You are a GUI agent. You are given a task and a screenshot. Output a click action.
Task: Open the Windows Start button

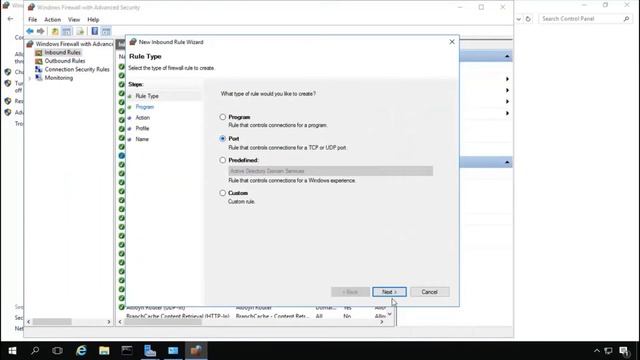[12, 351]
